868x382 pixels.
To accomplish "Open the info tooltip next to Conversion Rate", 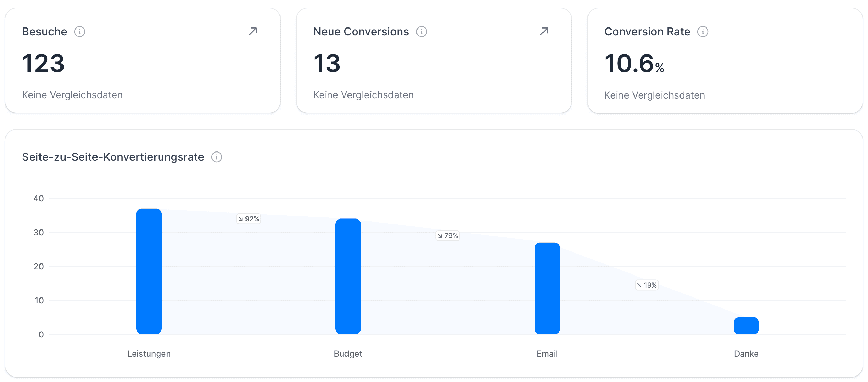I will [x=703, y=31].
